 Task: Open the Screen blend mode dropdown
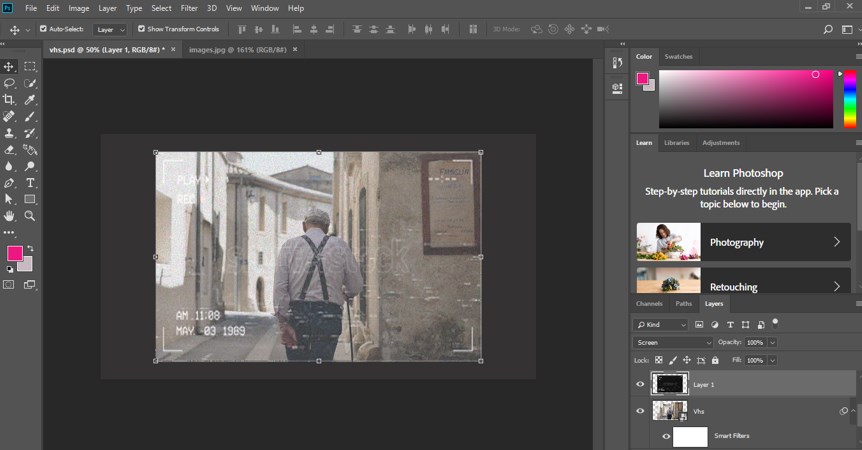point(674,343)
